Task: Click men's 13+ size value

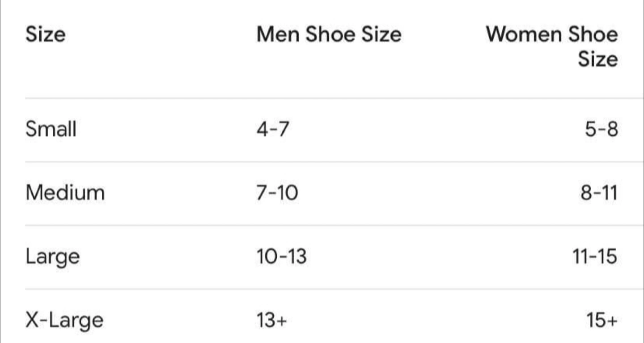Action: pos(271,320)
